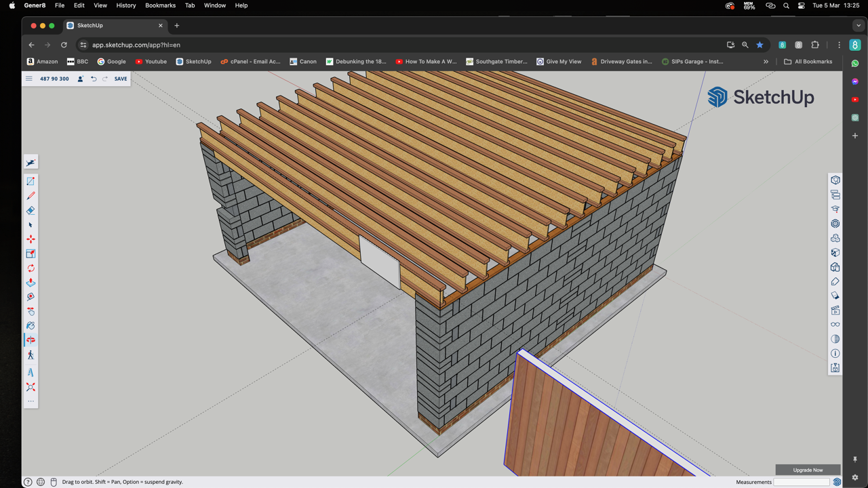868x488 pixels.
Task: Open the Instructor graduation cap panel
Action: coord(835,209)
